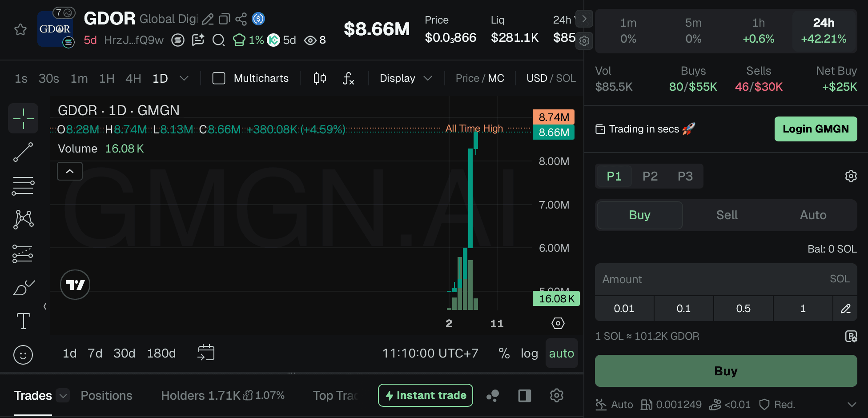This screenshot has width=868, height=418.
Task: Select the brush drawing tool
Action: pyautogui.click(x=23, y=287)
